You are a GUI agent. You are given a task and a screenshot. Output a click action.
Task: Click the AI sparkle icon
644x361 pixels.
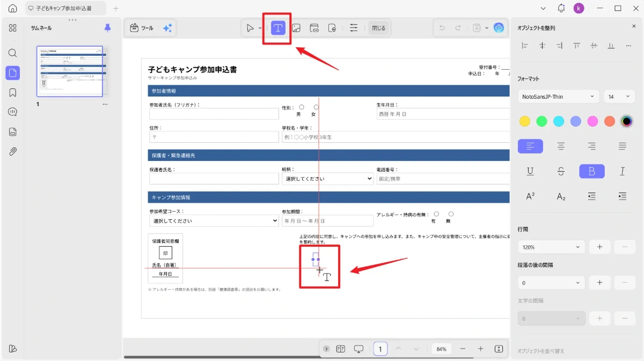click(167, 28)
